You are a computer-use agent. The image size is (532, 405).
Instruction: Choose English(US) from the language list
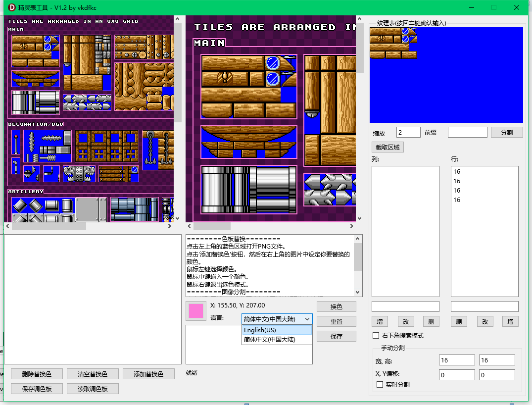[x=277, y=330]
